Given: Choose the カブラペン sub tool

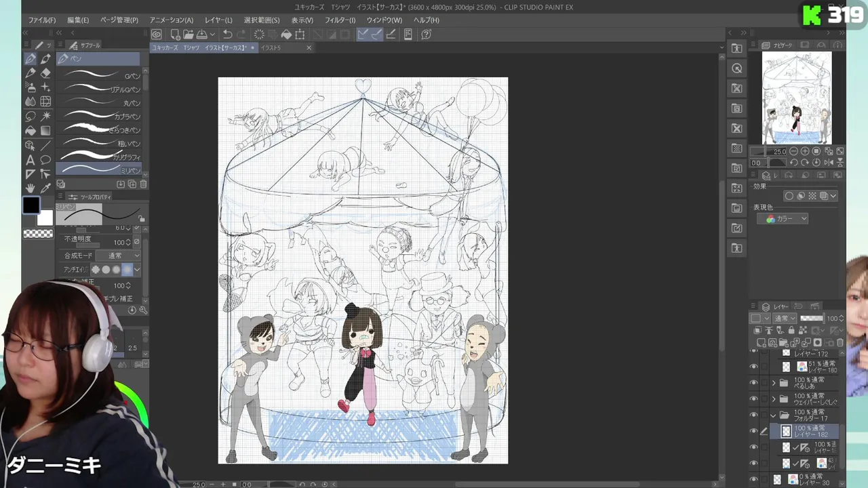Looking at the screenshot, I should click(100, 116).
